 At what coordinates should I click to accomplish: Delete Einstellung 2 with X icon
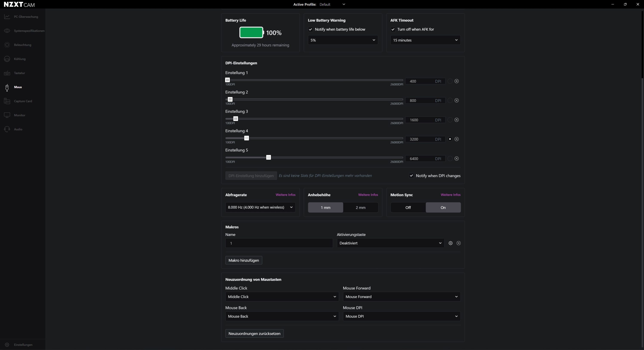pos(457,100)
